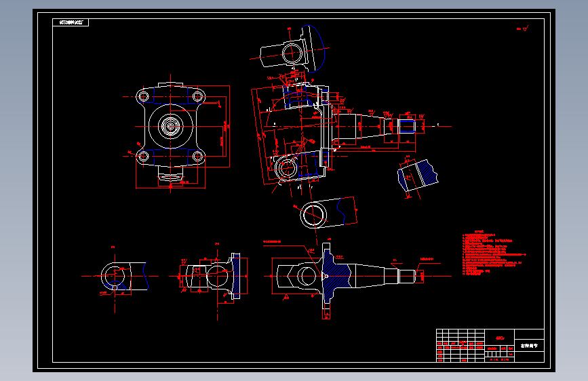Click the red material text in the title block
588x381 pixels.
500,338
